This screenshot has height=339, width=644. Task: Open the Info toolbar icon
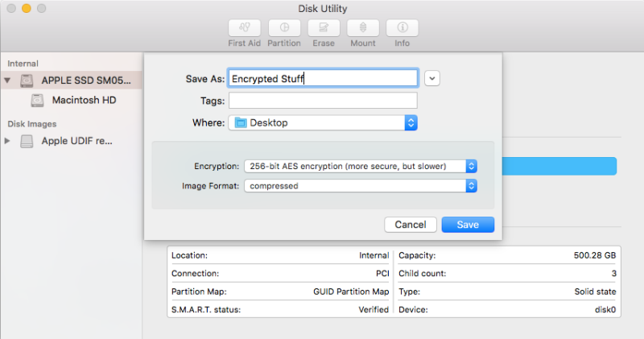(x=402, y=28)
